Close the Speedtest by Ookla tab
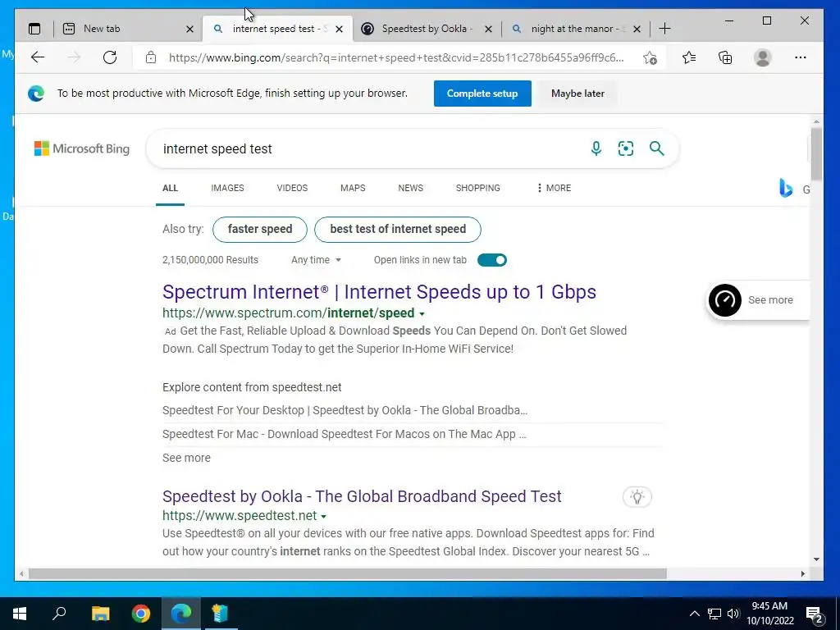 tap(488, 29)
